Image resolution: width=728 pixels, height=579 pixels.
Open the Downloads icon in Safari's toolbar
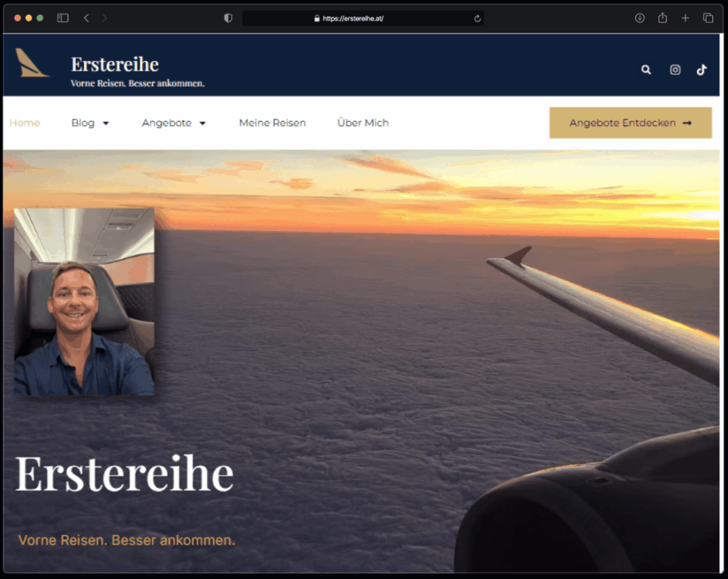click(x=639, y=18)
